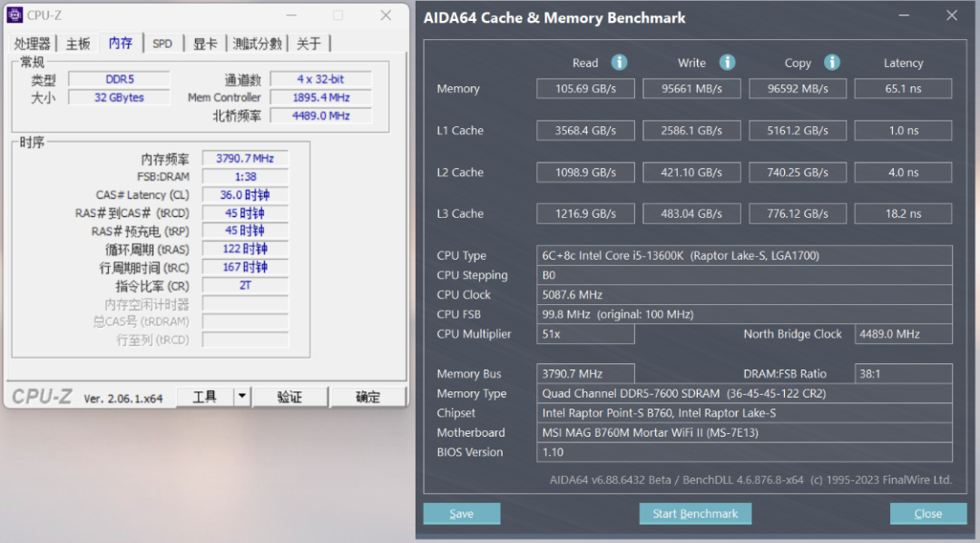Click the Memory Bus value 3790.7 MHz in AIDA64

tap(585, 373)
